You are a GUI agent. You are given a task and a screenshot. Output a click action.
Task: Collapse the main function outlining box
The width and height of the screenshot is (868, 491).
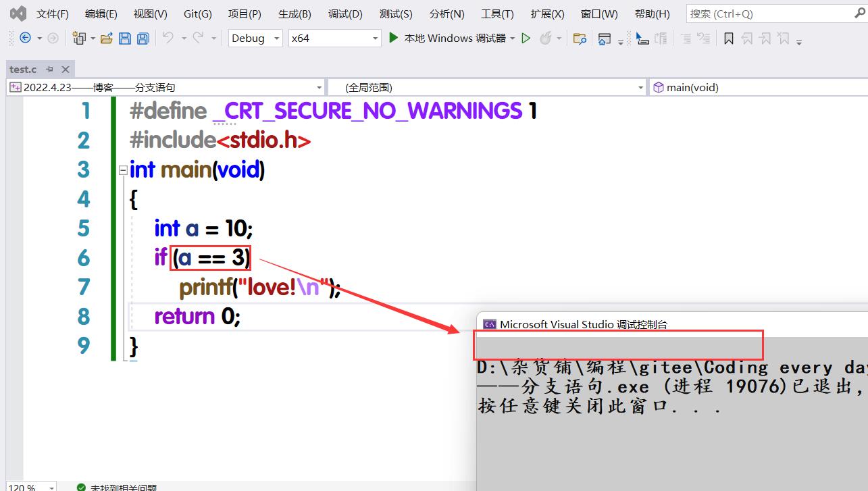[x=123, y=170]
